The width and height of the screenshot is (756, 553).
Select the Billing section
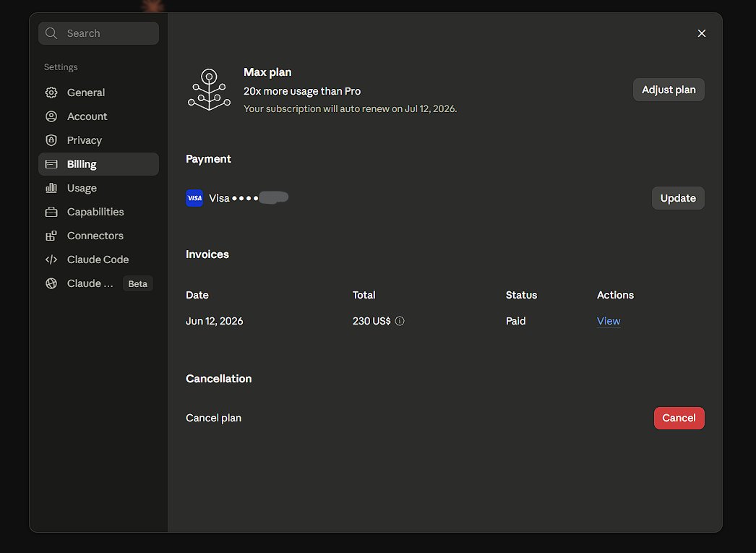(98, 164)
